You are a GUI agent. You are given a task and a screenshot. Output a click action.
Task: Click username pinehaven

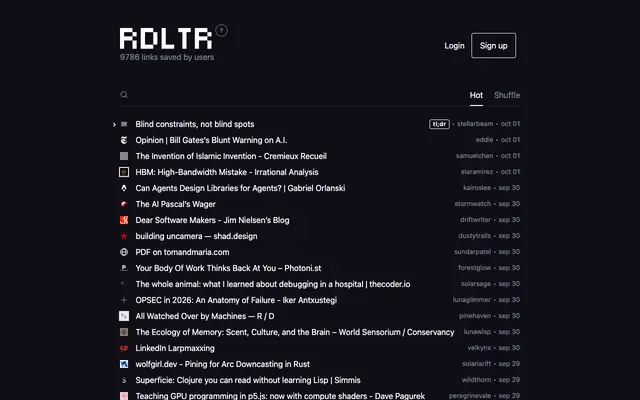475,316
